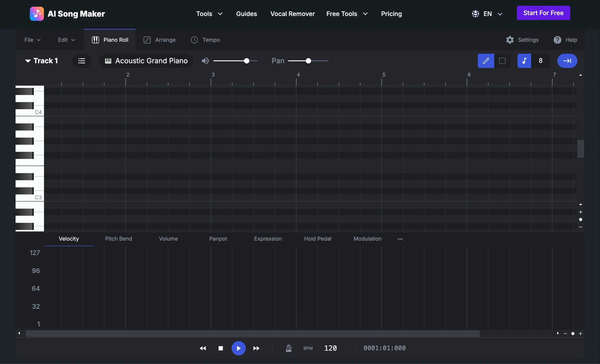Viewport: 600px width, 364px height.
Task: Click the AI Song Maker title
Action: 76,14
